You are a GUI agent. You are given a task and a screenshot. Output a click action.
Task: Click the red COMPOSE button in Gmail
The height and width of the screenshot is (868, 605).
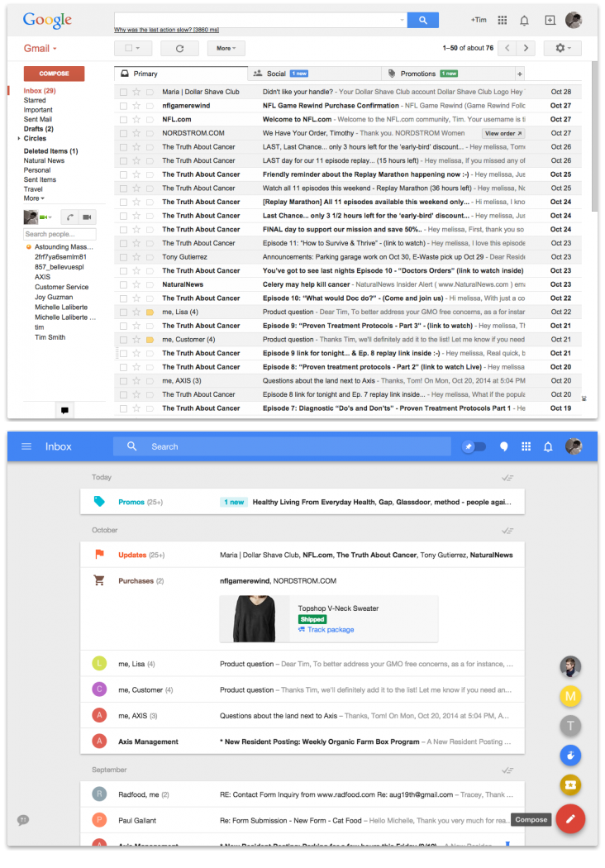[54, 74]
